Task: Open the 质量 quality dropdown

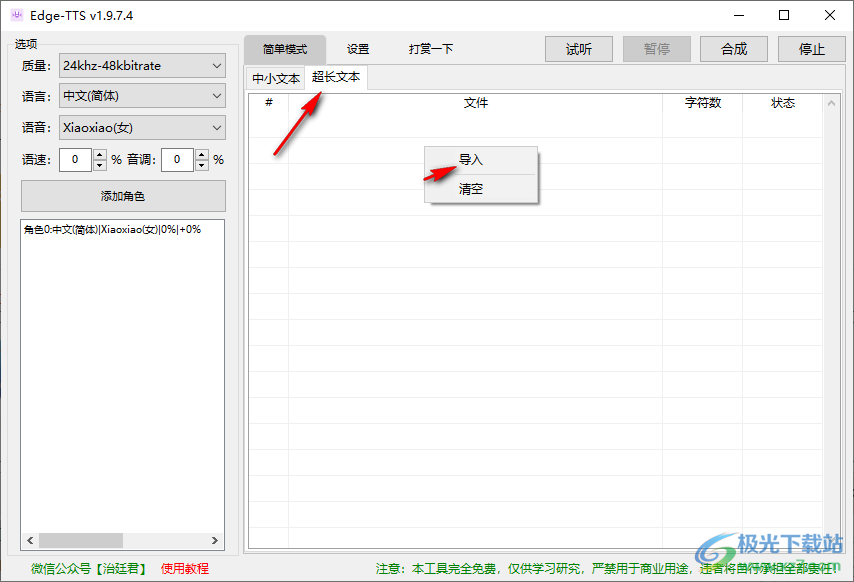Action: (x=142, y=66)
